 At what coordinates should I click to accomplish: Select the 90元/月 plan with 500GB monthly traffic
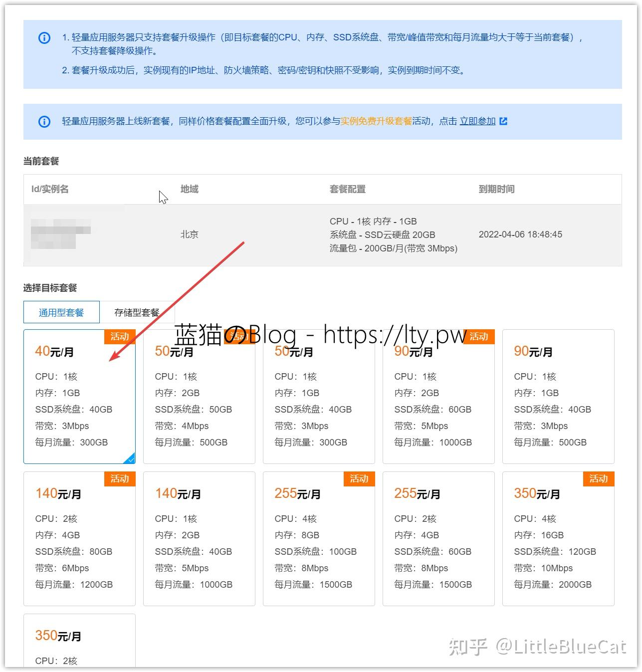point(558,397)
